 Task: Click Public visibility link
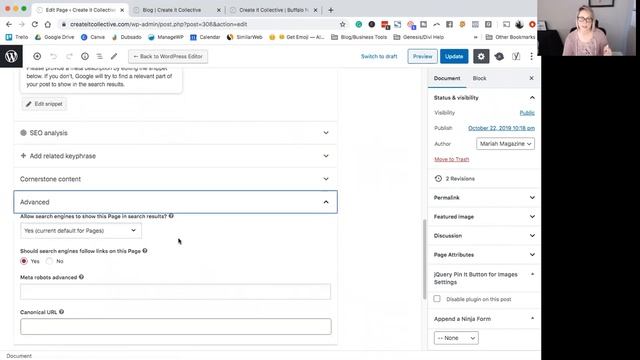527,113
